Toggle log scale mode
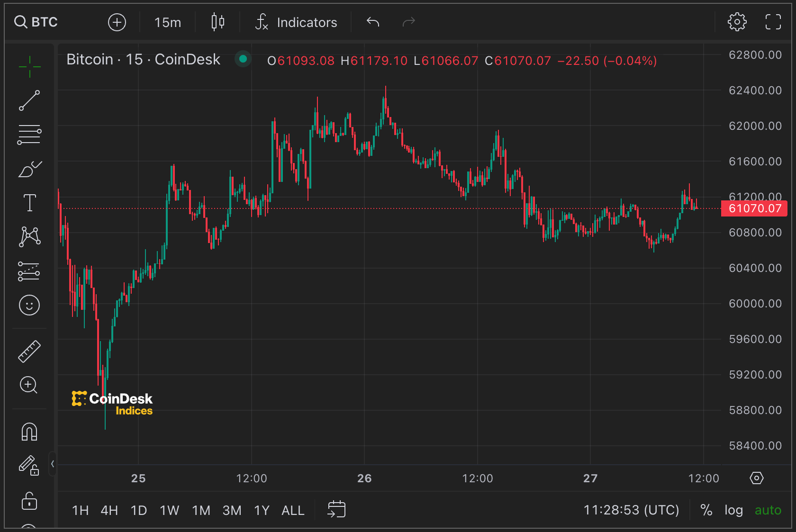This screenshot has width=796, height=532. click(x=733, y=510)
